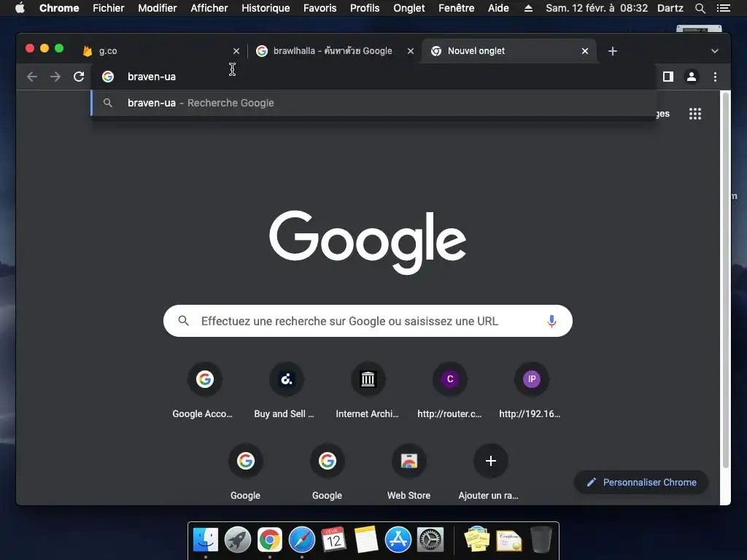
Task: Click the Google search box
Action: point(368,321)
